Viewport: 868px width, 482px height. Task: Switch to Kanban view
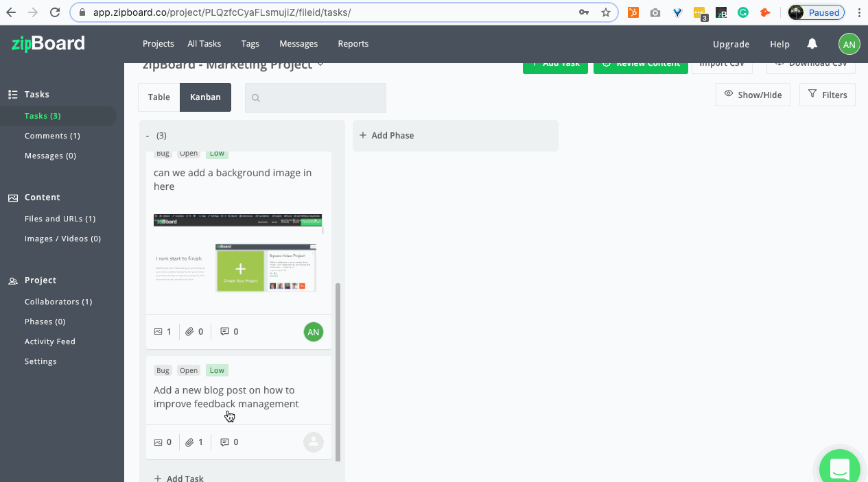click(x=206, y=97)
